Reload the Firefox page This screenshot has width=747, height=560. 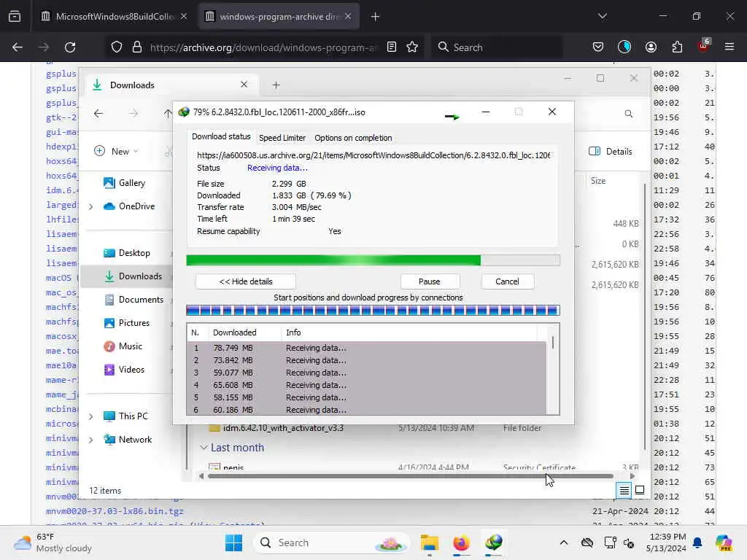(70, 47)
